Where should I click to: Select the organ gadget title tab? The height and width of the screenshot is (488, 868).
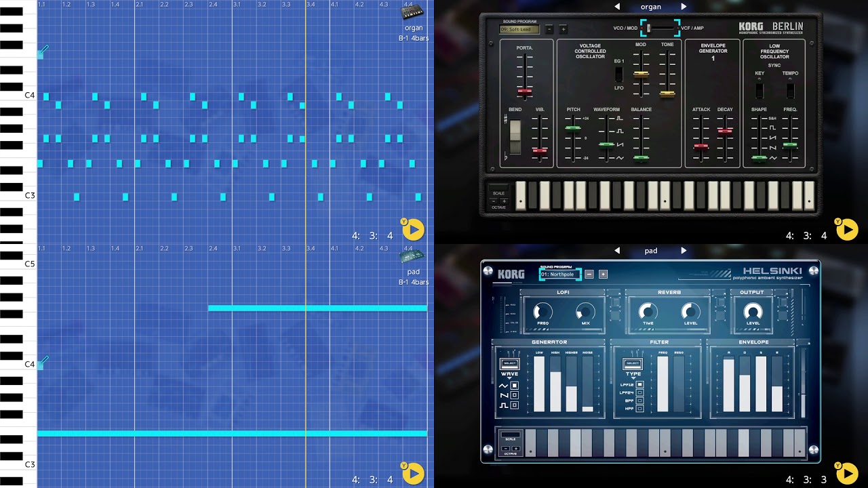point(651,7)
